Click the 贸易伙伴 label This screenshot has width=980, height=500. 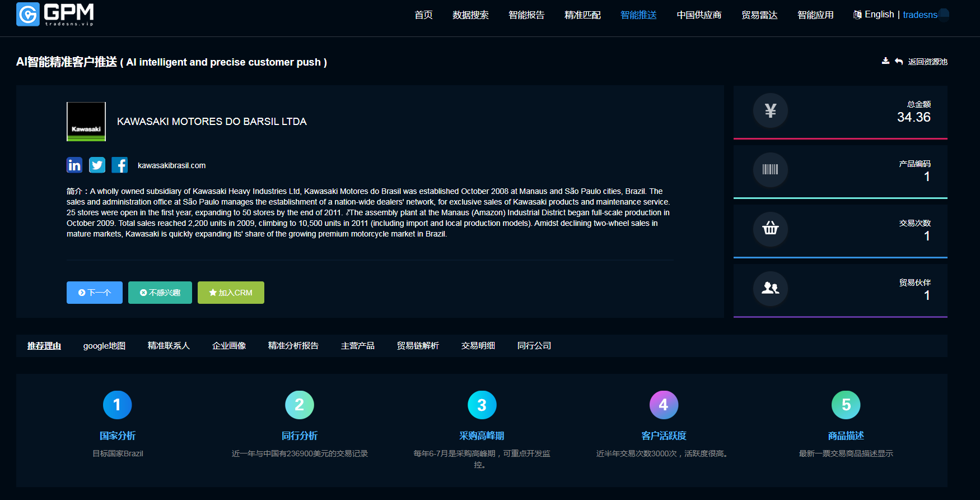point(915,283)
